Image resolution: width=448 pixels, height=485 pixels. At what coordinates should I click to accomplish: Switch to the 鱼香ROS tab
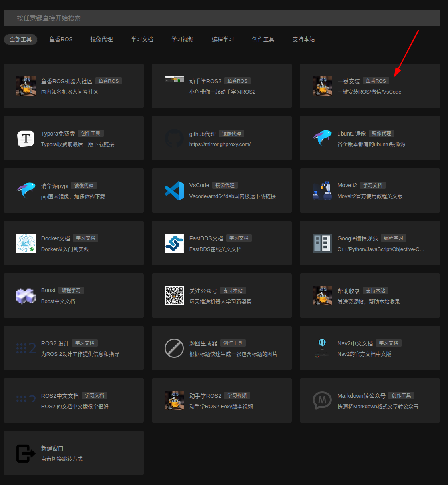pos(61,39)
